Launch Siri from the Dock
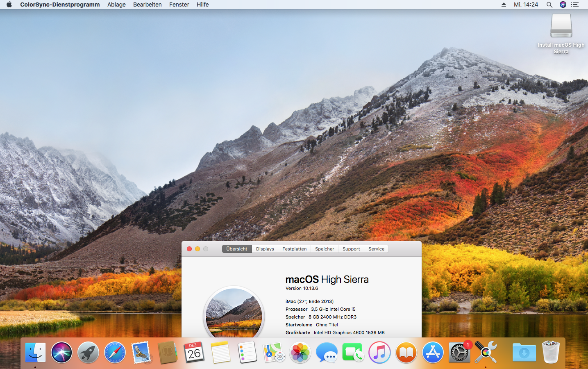Viewport: 588px width, 369px height. [61, 353]
